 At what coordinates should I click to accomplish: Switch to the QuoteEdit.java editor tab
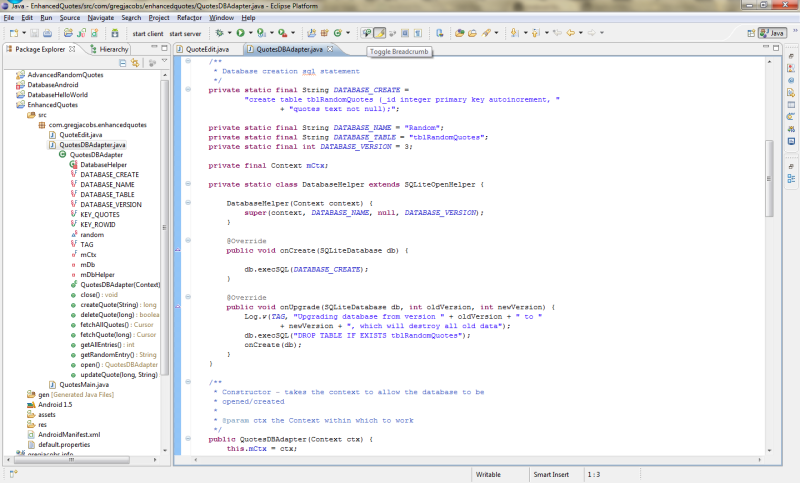[x=208, y=48]
